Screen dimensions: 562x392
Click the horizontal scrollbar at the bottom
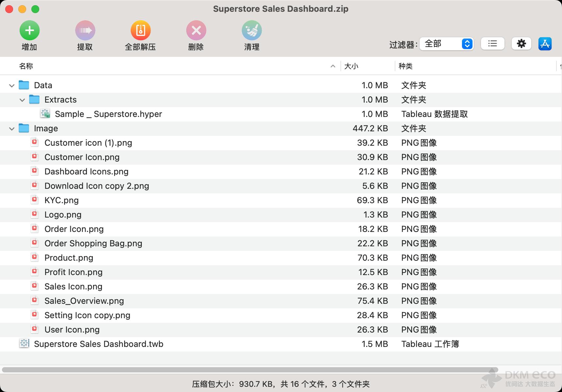(250, 370)
